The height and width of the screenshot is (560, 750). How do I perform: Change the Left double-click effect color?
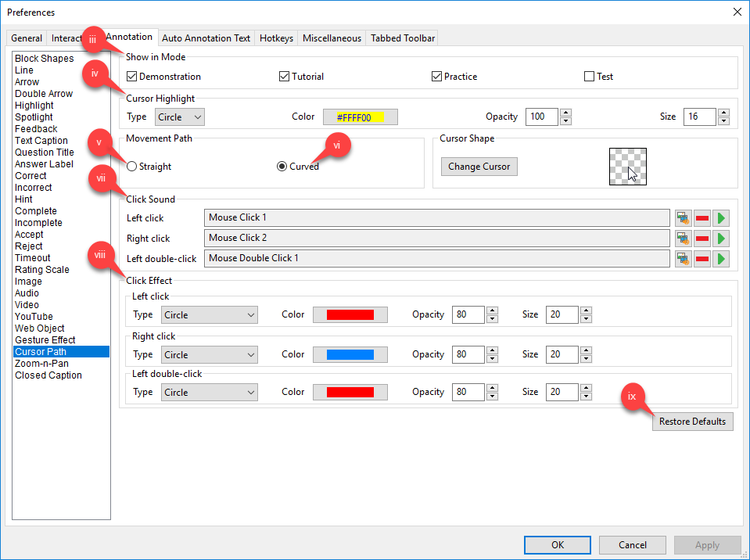tap(350, 392)
